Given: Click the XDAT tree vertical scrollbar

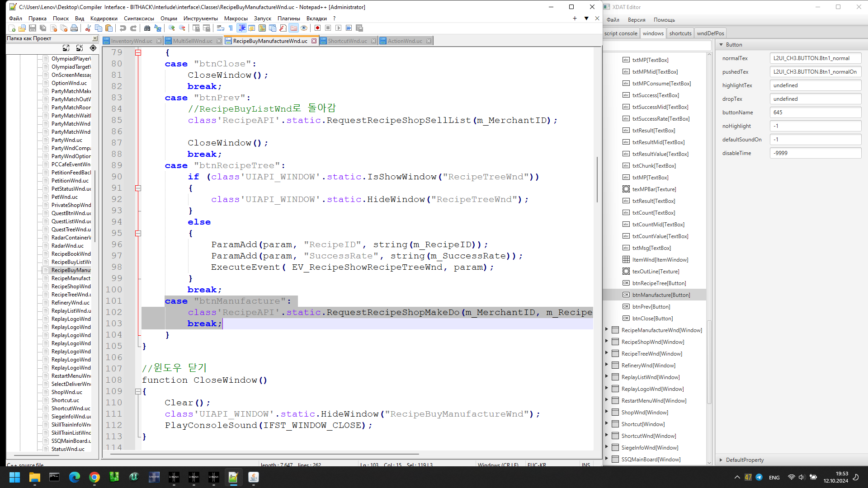Looking at the screenshot, I should click(x=709, y=361).
